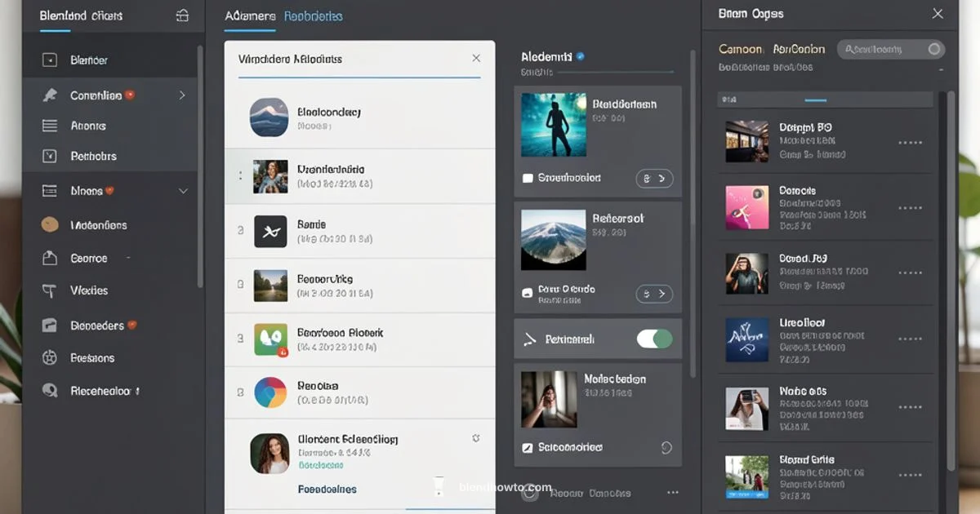The image size is (980, 514).
Task: Click the header icon at top of left sidebar
Action: coord(182,16)
